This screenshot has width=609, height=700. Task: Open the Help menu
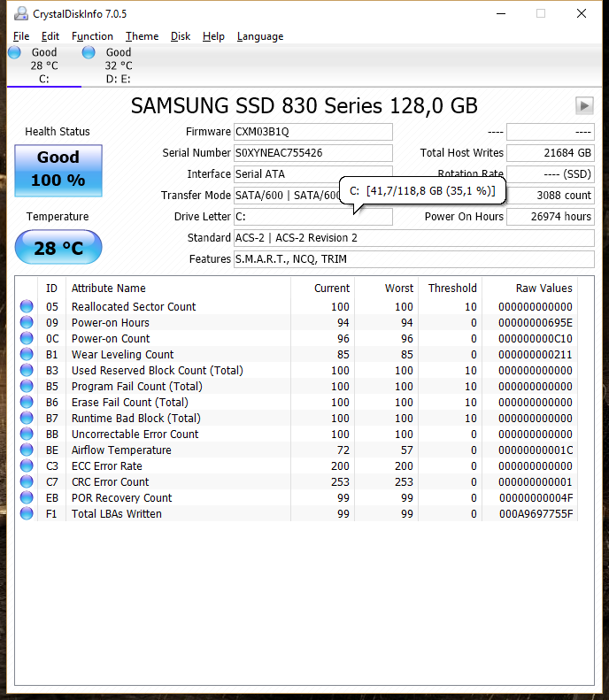pos(213,36)
